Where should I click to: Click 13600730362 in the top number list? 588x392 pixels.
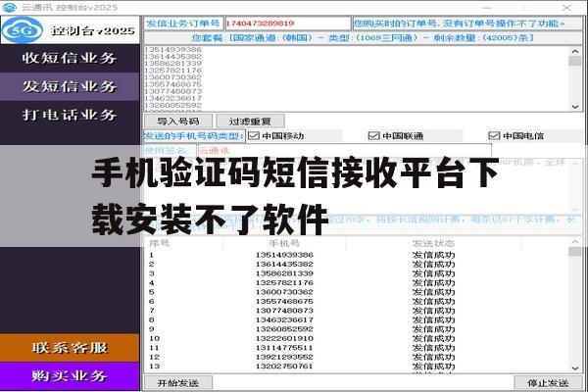(x=172, y=77)
